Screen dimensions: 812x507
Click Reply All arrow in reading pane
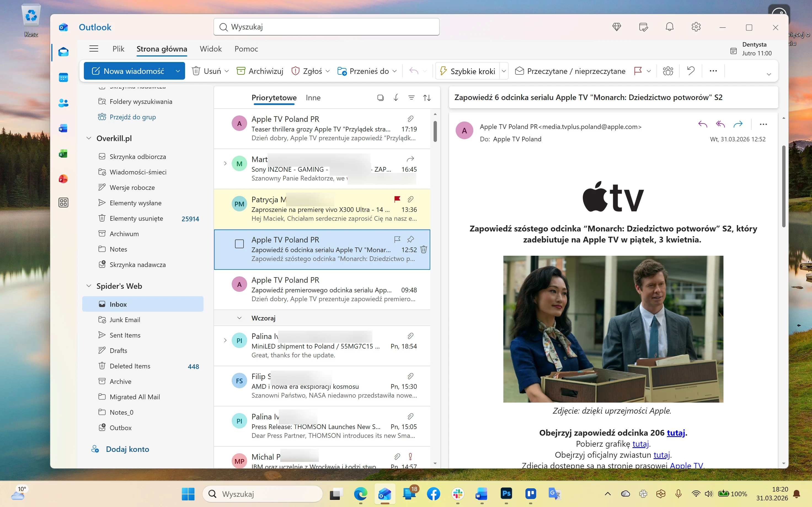click(720, 124)
